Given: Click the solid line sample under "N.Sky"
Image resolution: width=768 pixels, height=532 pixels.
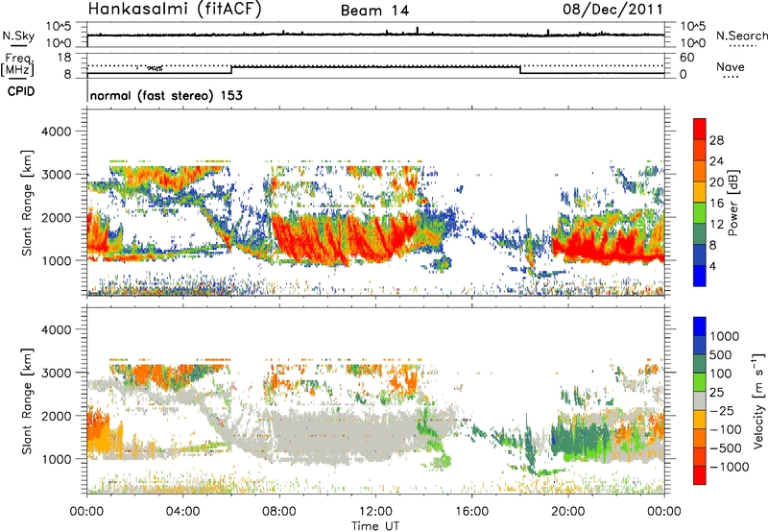Looking at the screenshot, I should coord(18,45).
